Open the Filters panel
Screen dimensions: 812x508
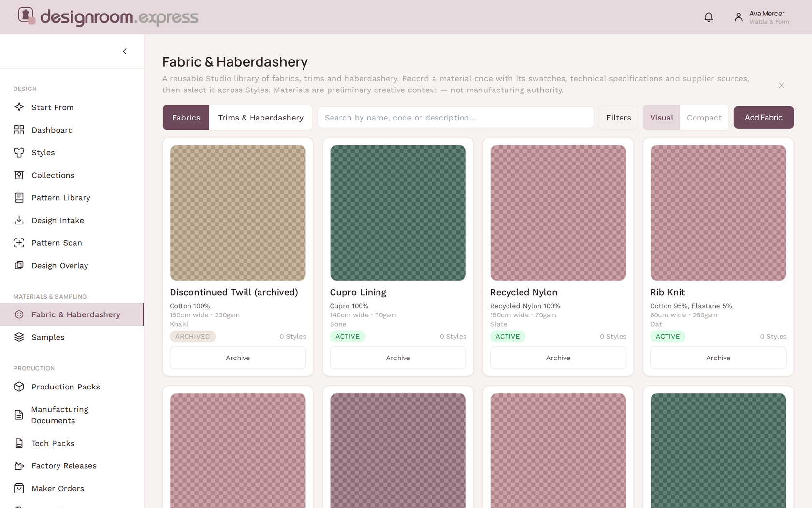pyautogui.click(x=619, y=118)
